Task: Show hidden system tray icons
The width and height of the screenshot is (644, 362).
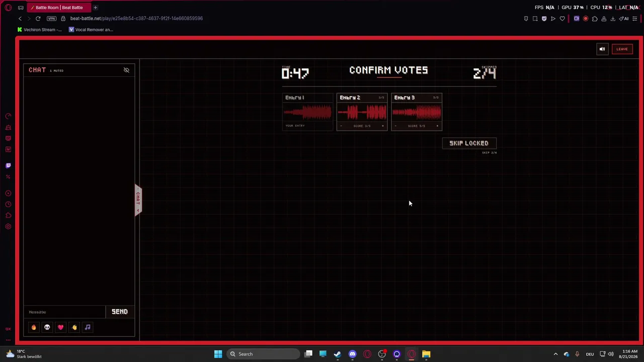Action: pyautogui.click(x=555, y=354)
